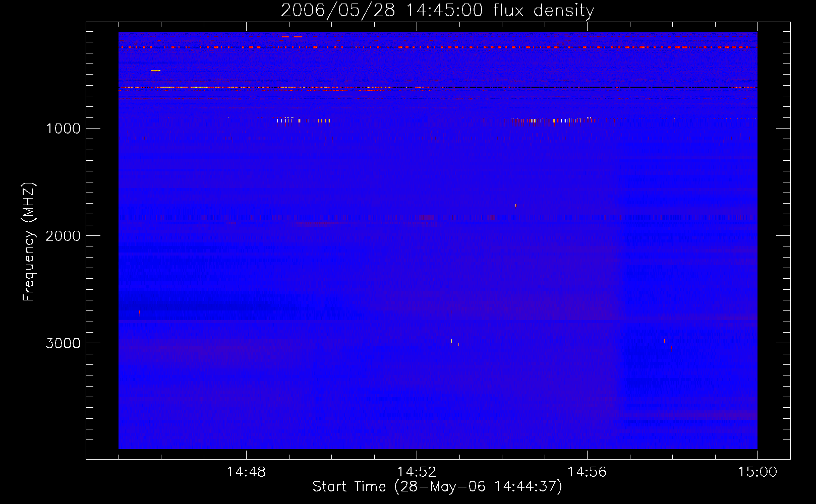Click the 2000 frequency tick label
The image size is (816, 504).
[63, 236]
